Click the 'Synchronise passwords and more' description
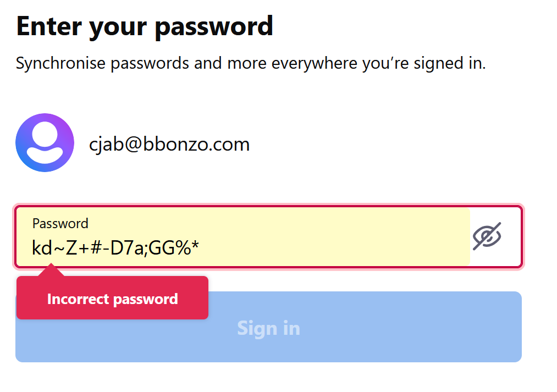This screenshot has height=392, width=557. [251, 63]
